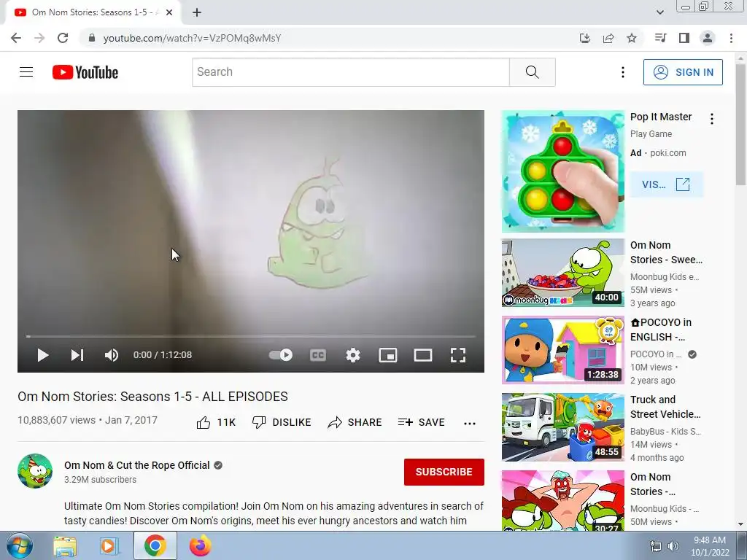The image size is (747, 560).
Task: Toggle the autoplay switch
Action: [281, 355]
